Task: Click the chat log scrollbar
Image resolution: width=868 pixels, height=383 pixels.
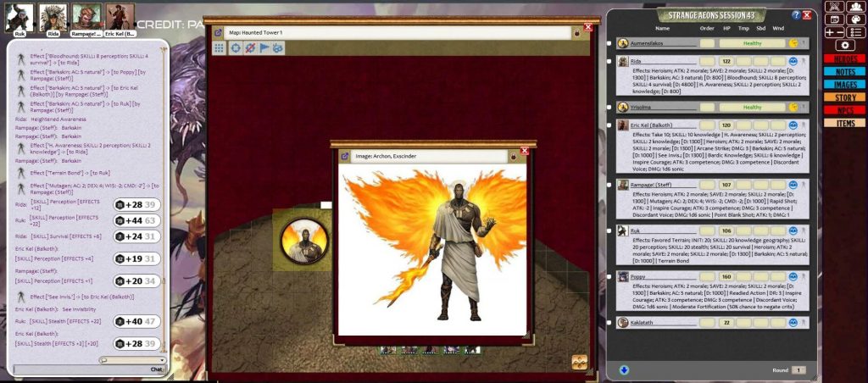Action: [164, 202]
